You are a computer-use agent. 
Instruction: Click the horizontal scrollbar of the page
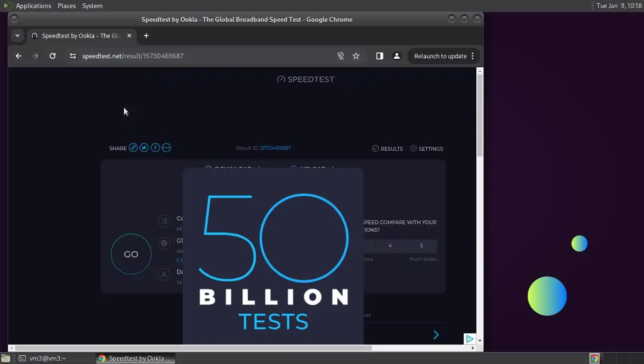pyautogui.click(x=193, y=348)
